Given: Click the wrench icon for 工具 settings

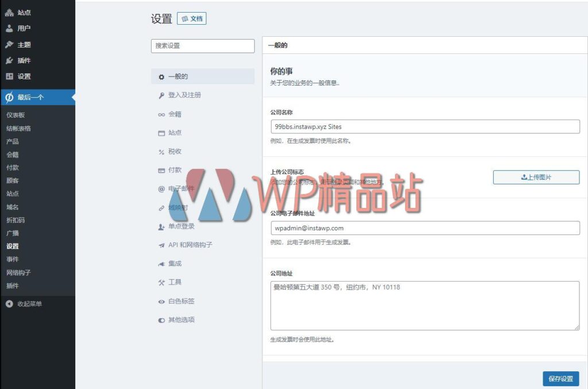Looking at the screenshot, I should (x=161, y=282).
